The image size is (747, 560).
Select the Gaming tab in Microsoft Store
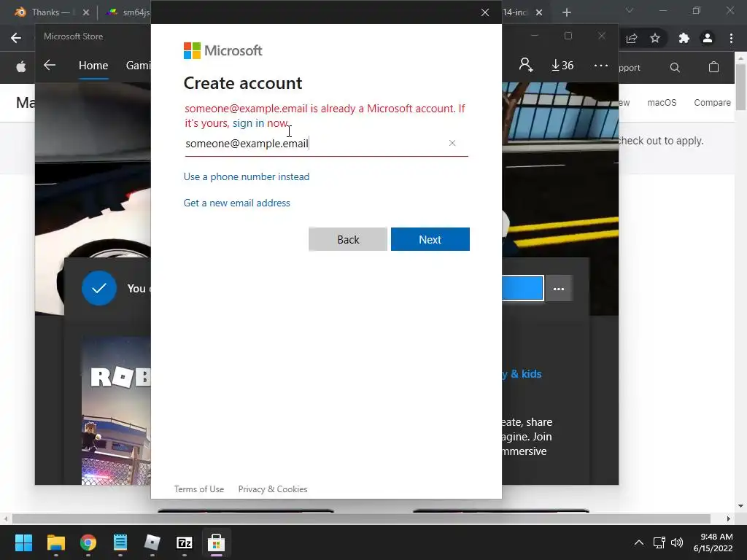coord(138,65)
